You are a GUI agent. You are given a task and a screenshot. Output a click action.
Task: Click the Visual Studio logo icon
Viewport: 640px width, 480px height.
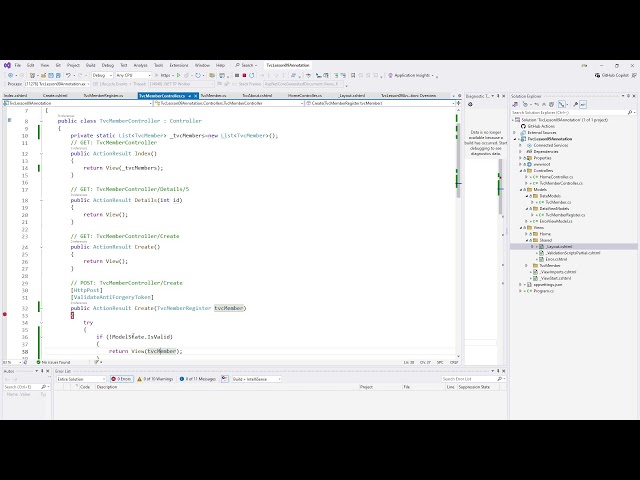tap(7, 65)
